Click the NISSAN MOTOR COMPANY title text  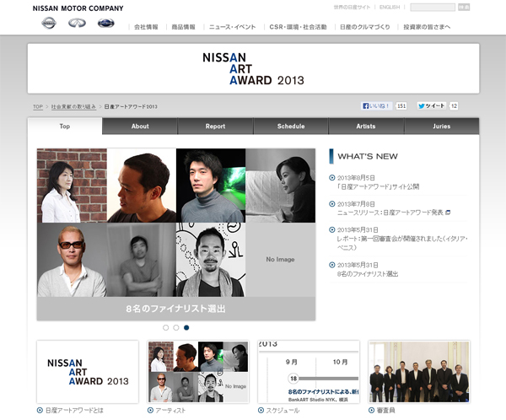(78, 8)
